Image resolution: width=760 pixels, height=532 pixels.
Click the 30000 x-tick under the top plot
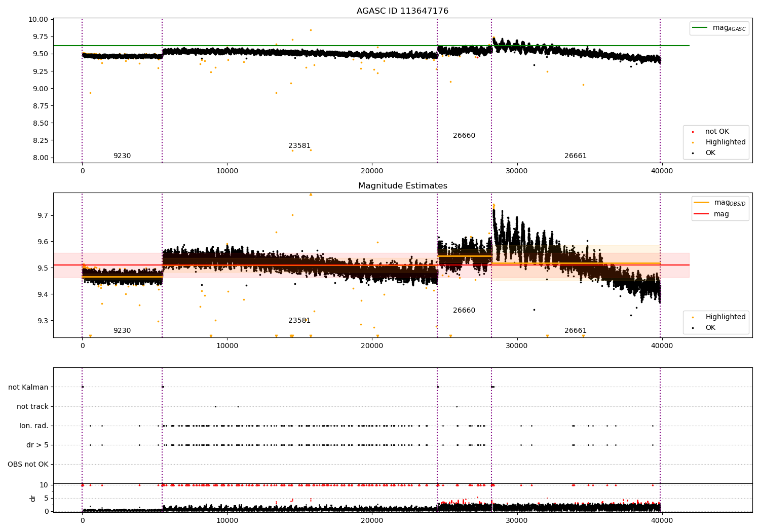pos(517,171)
